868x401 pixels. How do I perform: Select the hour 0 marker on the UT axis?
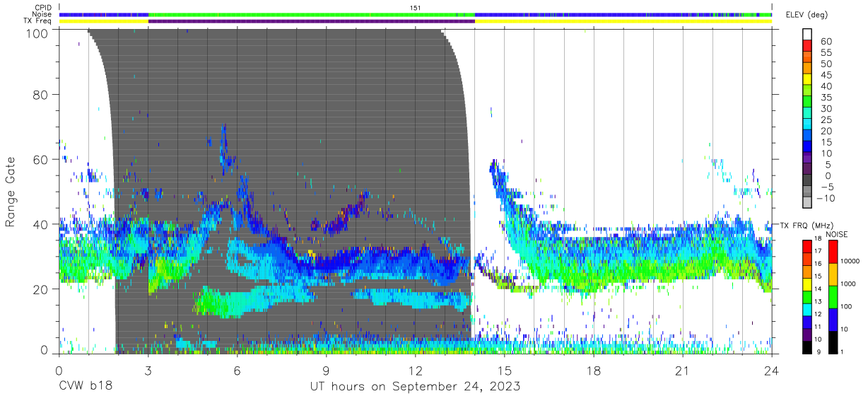coord(59,371)
